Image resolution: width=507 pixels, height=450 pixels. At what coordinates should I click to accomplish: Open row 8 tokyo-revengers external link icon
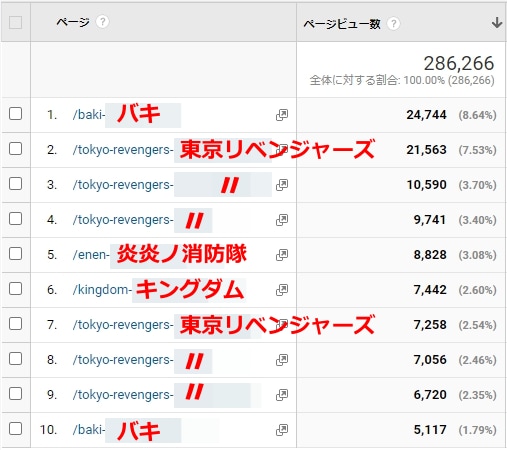click(x=282, y=360)
